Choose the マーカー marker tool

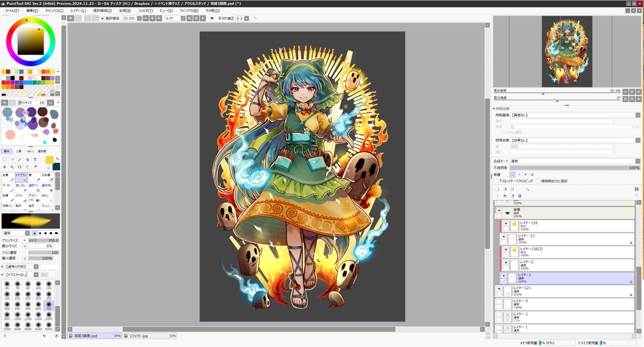click(8, 188)
